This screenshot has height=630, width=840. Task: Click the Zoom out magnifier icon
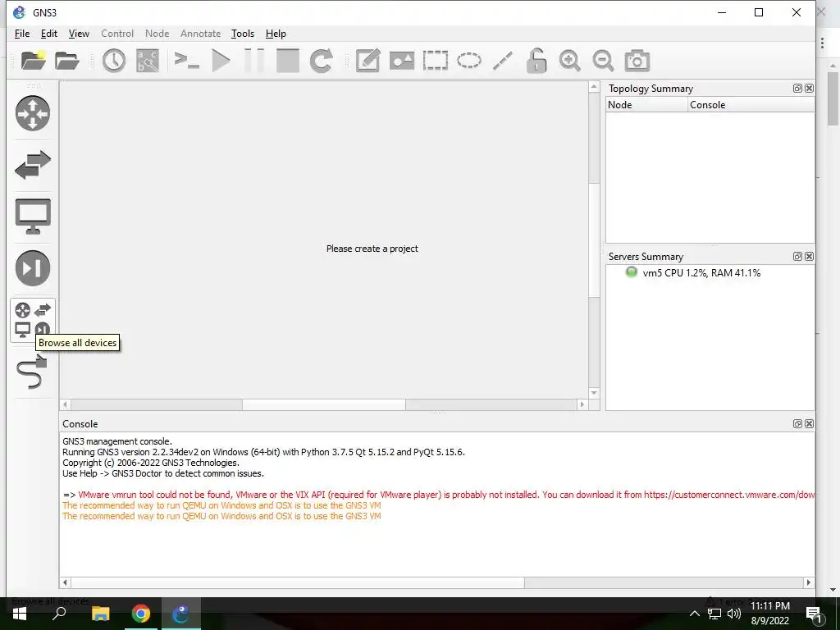pos(603,61)
